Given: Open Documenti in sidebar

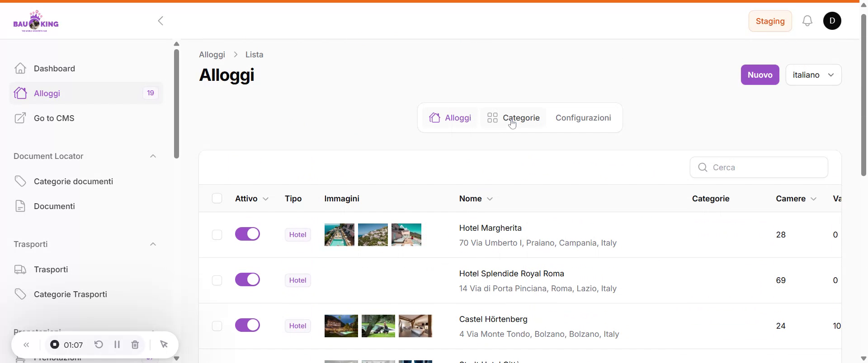Looking at the screenshot, I should pyautogui.click(x=86, y=206).
